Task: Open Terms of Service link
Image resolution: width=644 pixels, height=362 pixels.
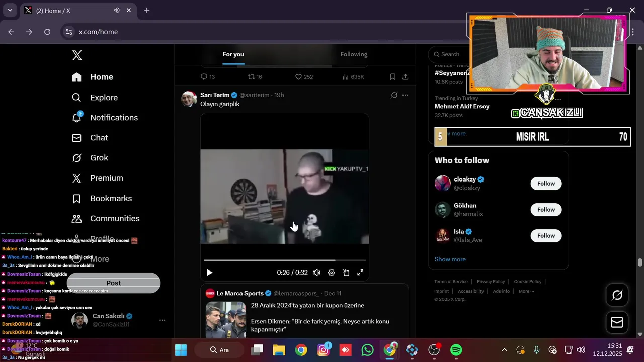Action: click(451, 282)
